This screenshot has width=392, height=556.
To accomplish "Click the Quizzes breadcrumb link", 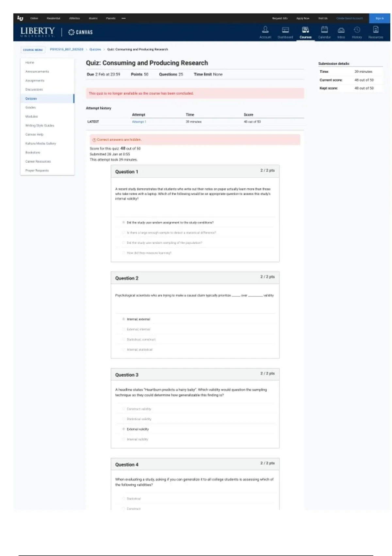I will tap(95, 49).
